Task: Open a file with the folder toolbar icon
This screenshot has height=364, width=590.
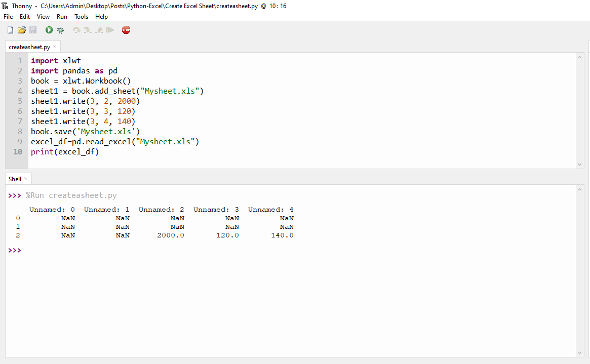Action: point(22,30)
